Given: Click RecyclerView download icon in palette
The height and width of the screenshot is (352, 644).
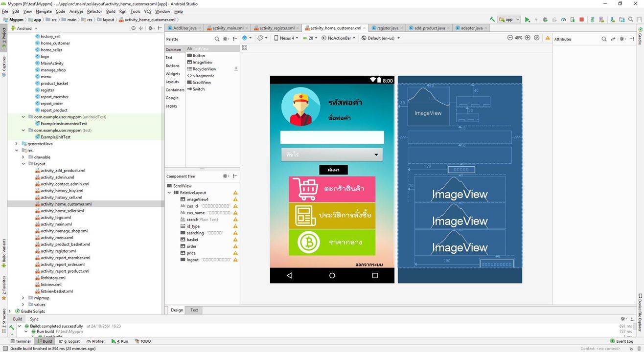Looking at the screenshot, I should click(236, 69).
